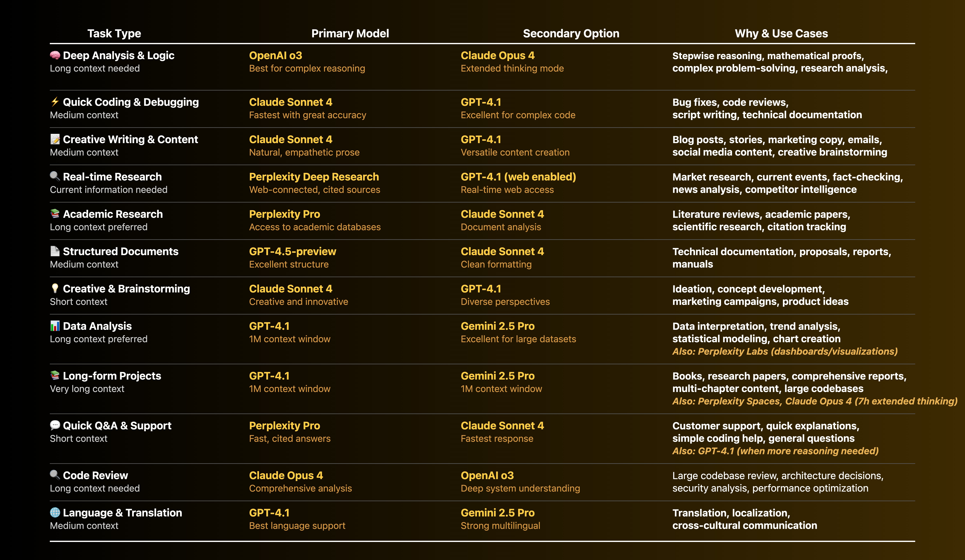Click Claude Opus 4 in the Deep Analysis row
The width and height of the screenshot is (965, 560).
click(x=497, y=56)
